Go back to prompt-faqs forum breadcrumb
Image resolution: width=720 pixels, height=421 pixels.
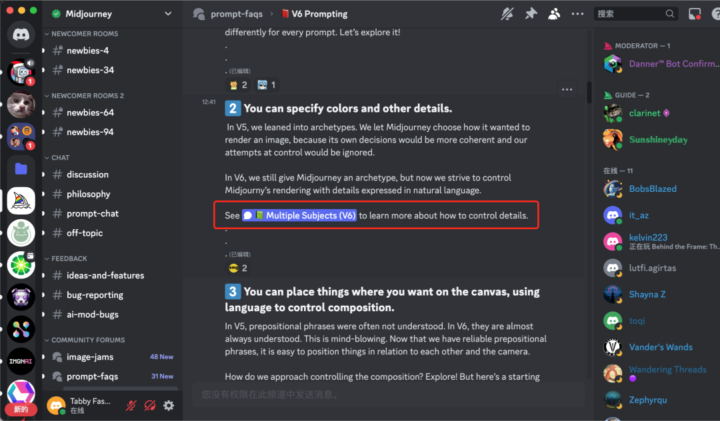230,14
